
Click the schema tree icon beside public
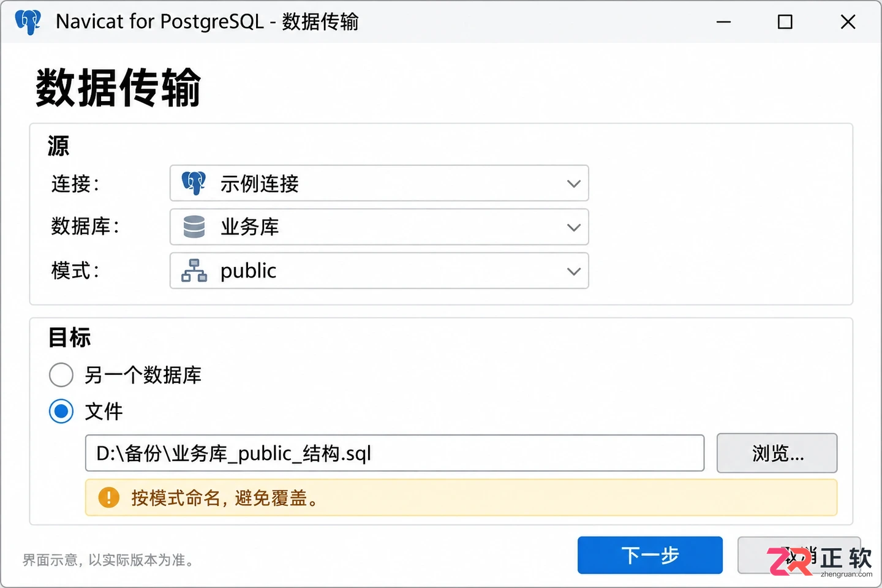pos(194,271)
